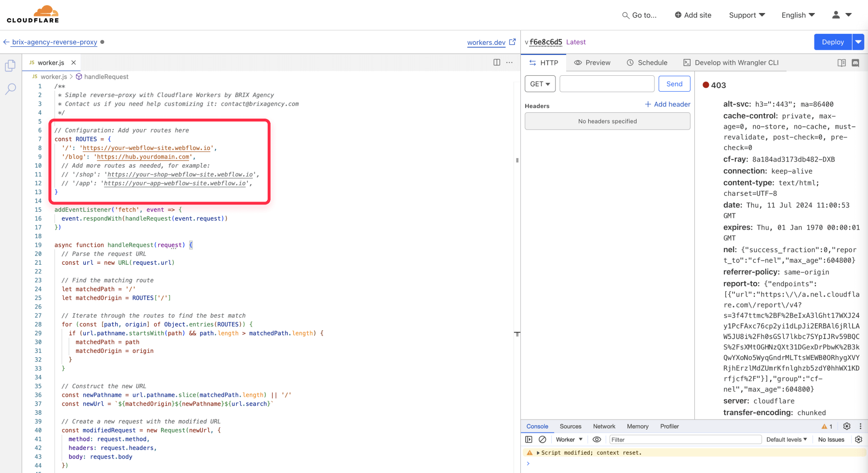Click the your-webflow-site.webflow.io URL in code

[147, 148]
